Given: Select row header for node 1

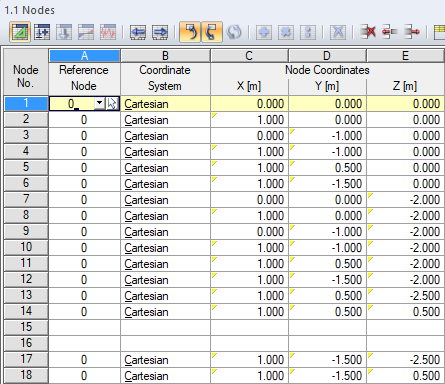Looking at the screenshot, I should coord(26,104).
